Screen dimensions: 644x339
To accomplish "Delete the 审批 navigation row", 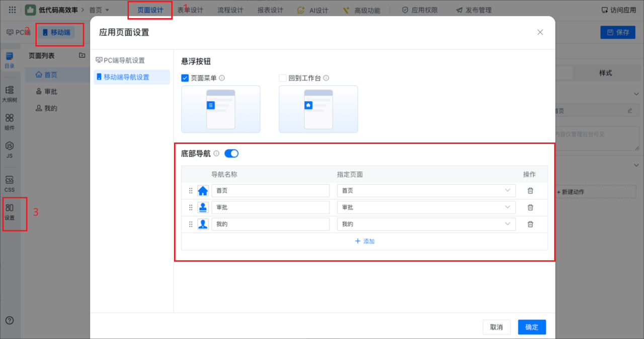I will [x=530, y=208].
